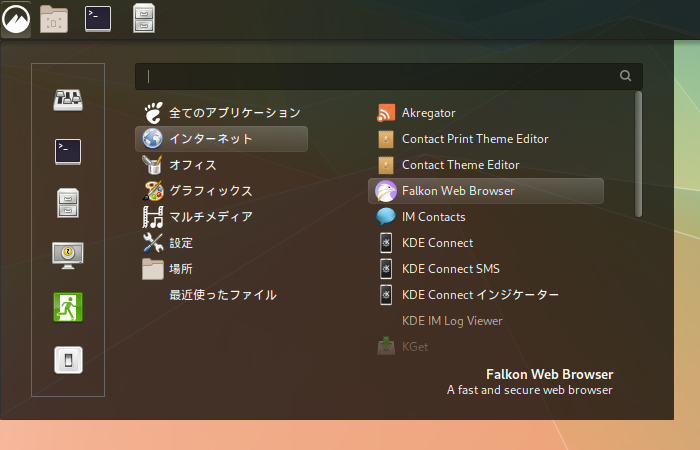Launch KDE Connect インジケーター

(x=486, y=295)
